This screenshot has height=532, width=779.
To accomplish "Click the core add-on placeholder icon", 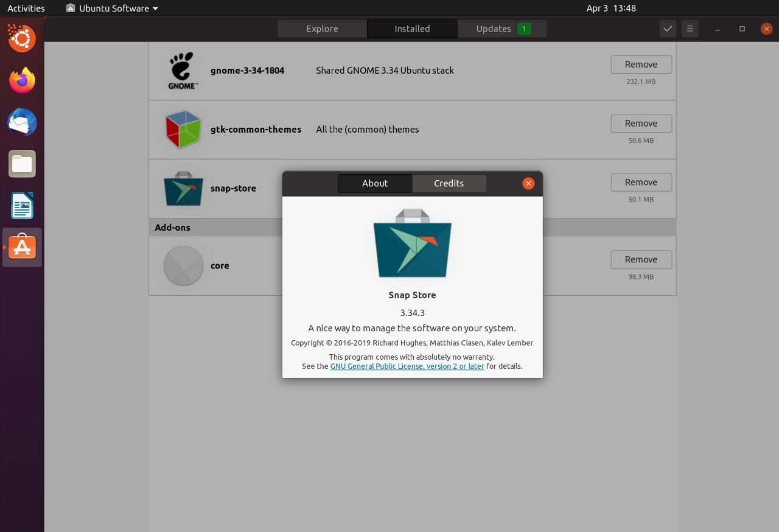I will pos(183,265).
